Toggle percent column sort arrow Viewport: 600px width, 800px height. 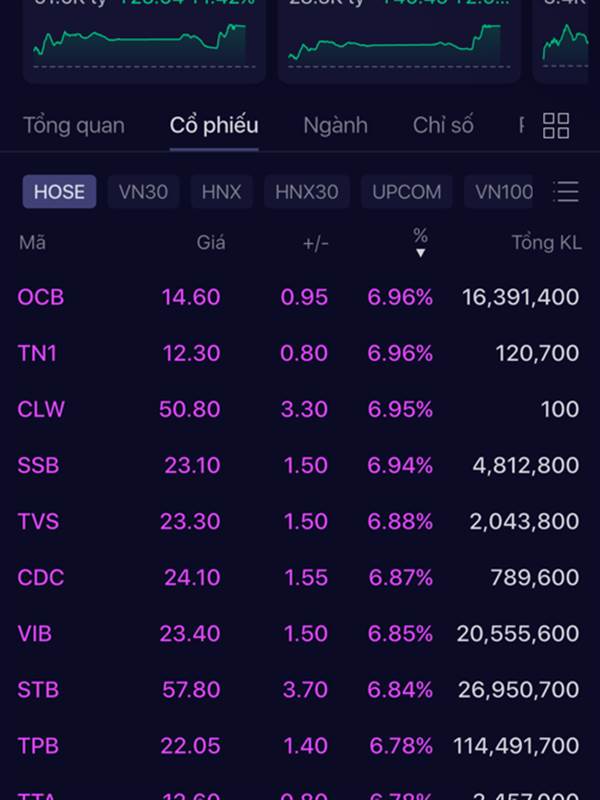pyautogui.click(x=420, y=253)
